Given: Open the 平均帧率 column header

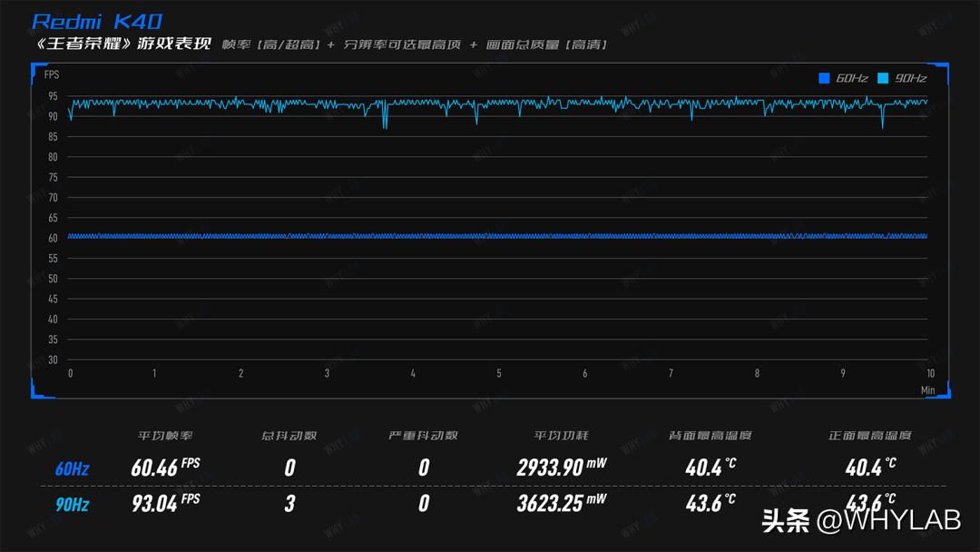Looking at the screenshot, I should coord(164,435).
